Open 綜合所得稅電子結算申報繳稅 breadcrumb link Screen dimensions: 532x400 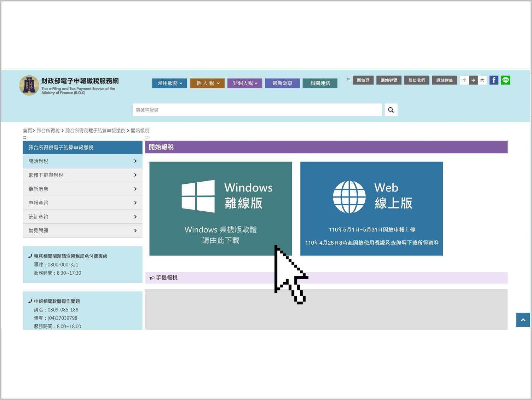(x=95, y=131)
